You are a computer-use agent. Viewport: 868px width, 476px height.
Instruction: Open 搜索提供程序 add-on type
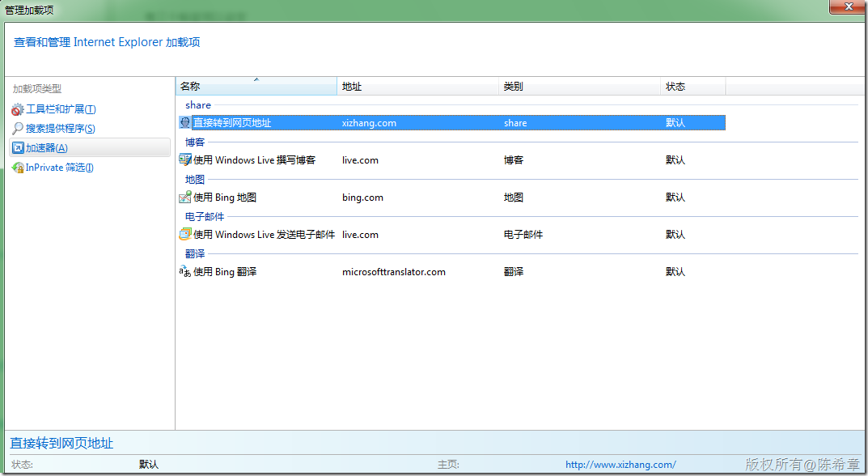pyautogui.click(x=61, y=129)
